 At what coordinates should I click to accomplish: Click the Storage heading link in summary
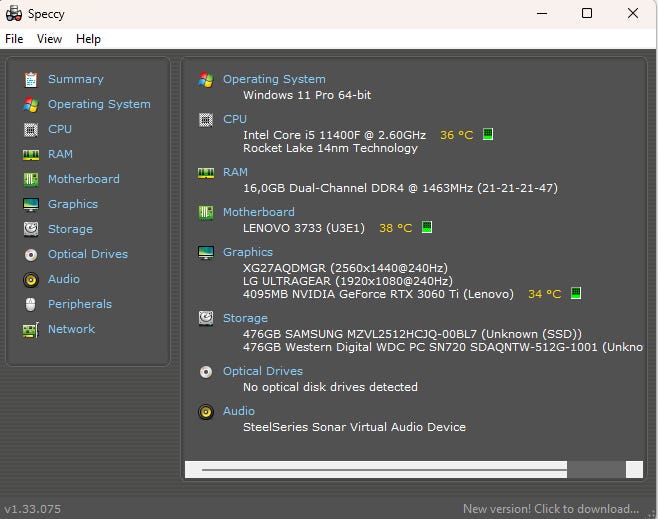[x=245, y=318]
